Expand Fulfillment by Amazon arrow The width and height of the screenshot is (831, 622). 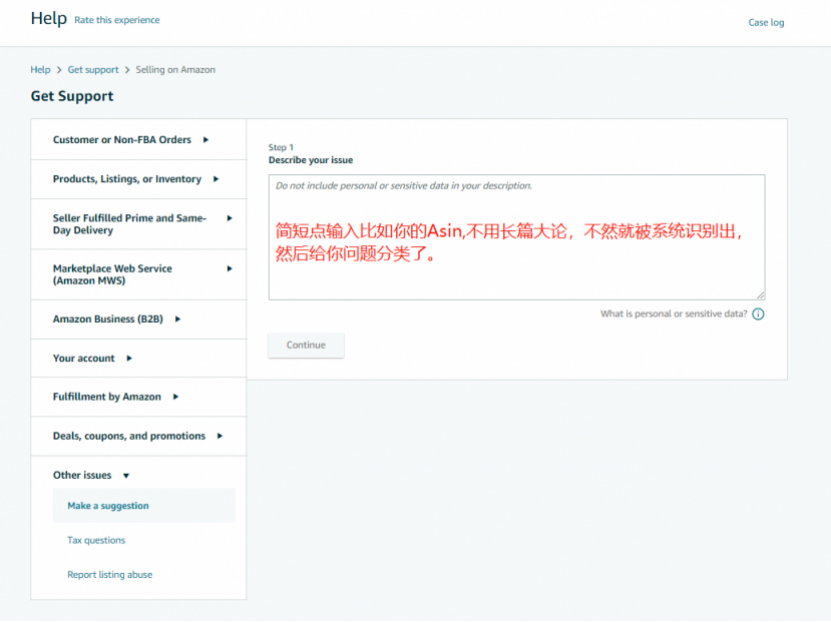pos(176,397)
